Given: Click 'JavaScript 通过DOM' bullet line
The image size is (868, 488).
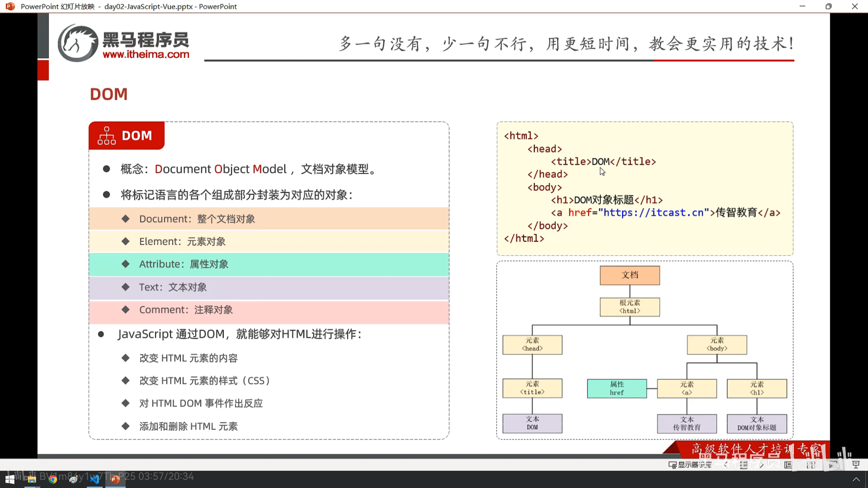Looking at the screenshot, I should pyautogui.click(x=240, y=334).
